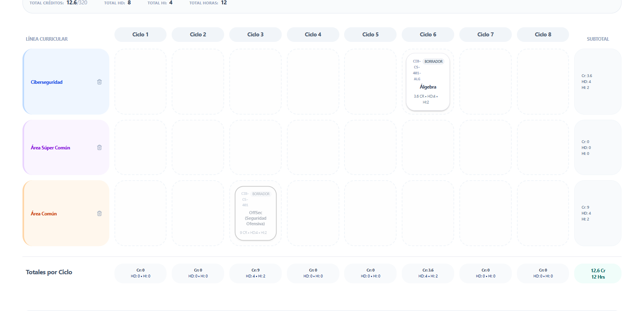Open the Área Súper Común line label
The image size is (644, 311).
51,148
